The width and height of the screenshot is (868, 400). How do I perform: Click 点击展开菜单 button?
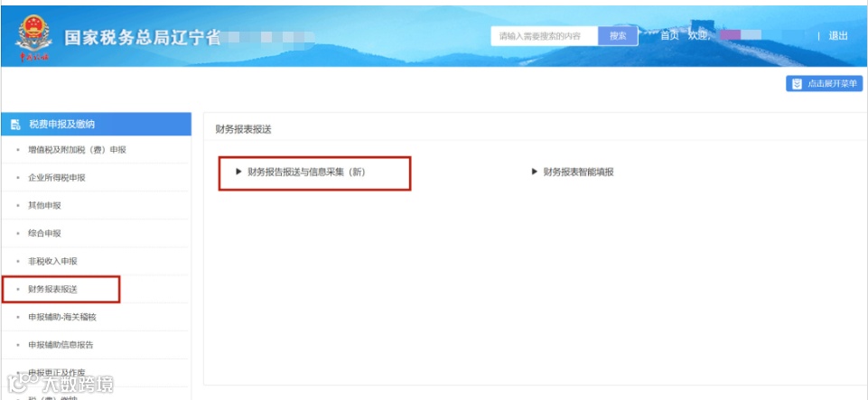tap(825, 84)
